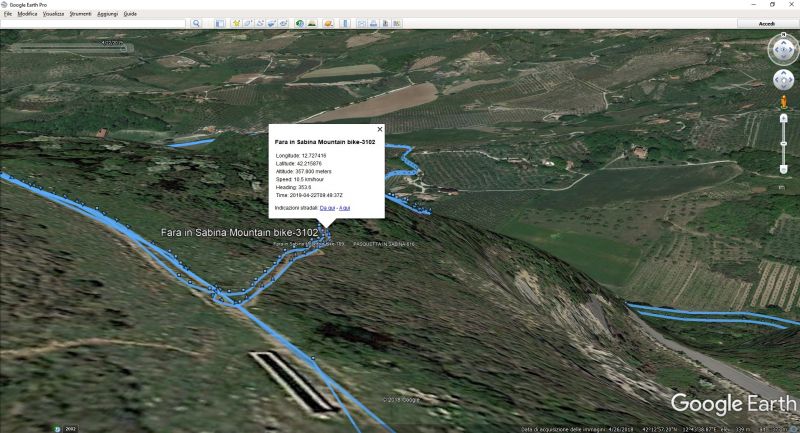
Task: Click the 'PASQUETTA IN SABINA-816' map label
Action: pos(384,244)
